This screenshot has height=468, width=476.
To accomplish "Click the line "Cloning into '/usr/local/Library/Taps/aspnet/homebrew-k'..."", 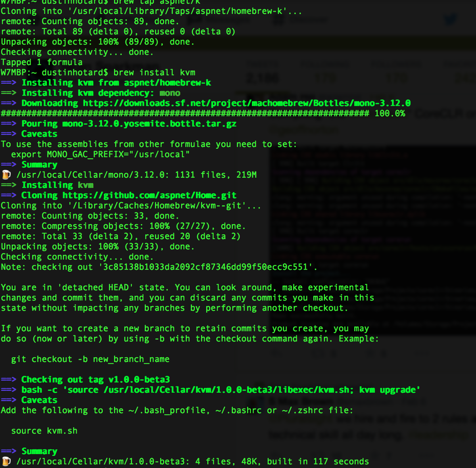I will click(151, 11).
